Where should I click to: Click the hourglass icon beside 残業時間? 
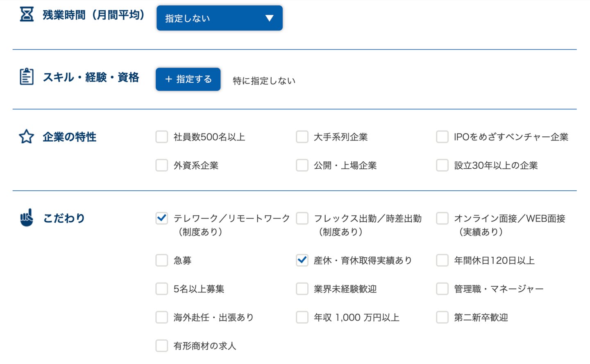click(26, 14)
